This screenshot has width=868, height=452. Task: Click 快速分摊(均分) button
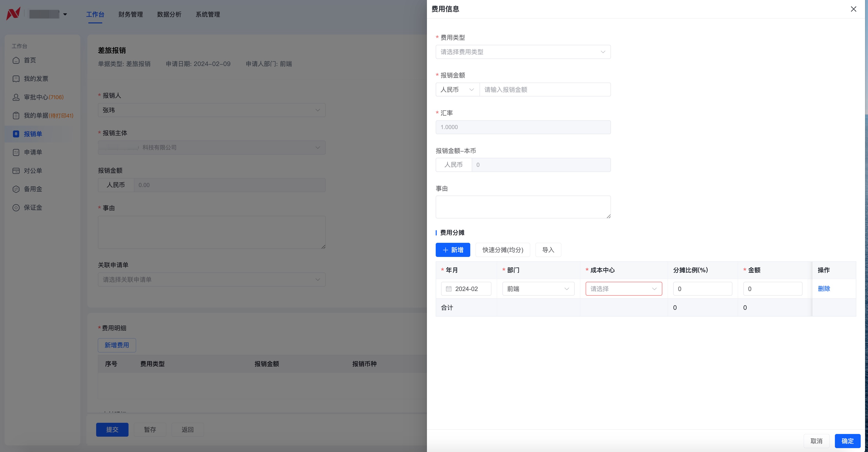point(503,250)
